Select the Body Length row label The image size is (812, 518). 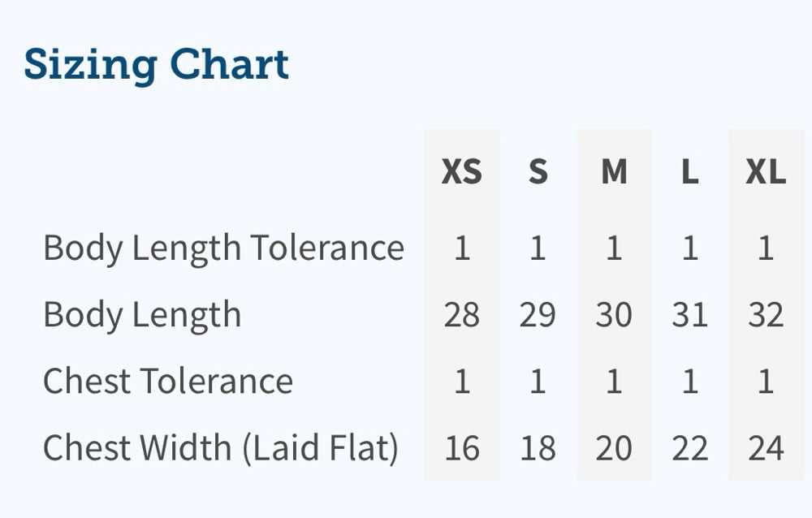(x=142, y=314)
